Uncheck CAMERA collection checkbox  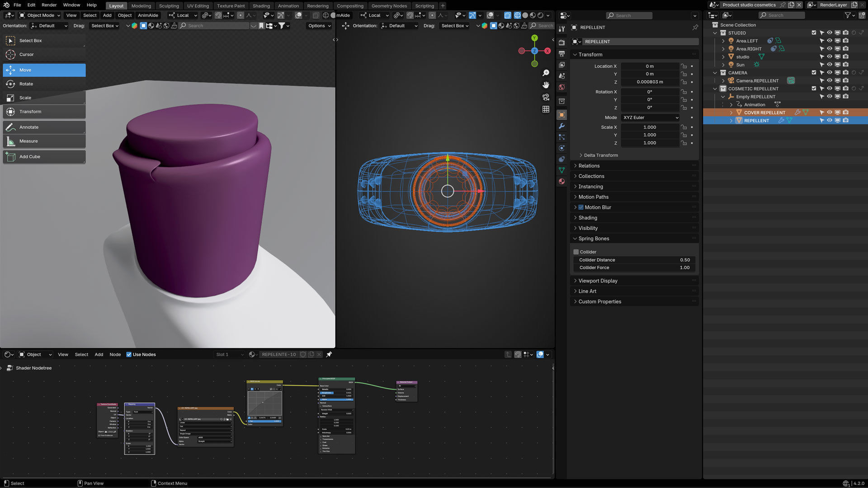(814, 73)
